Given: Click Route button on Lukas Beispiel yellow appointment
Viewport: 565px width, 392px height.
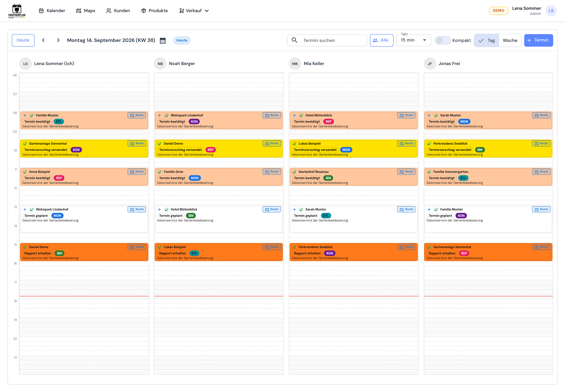Looking at the screenshot, I should pyautogui.click(x=406, y=143).
